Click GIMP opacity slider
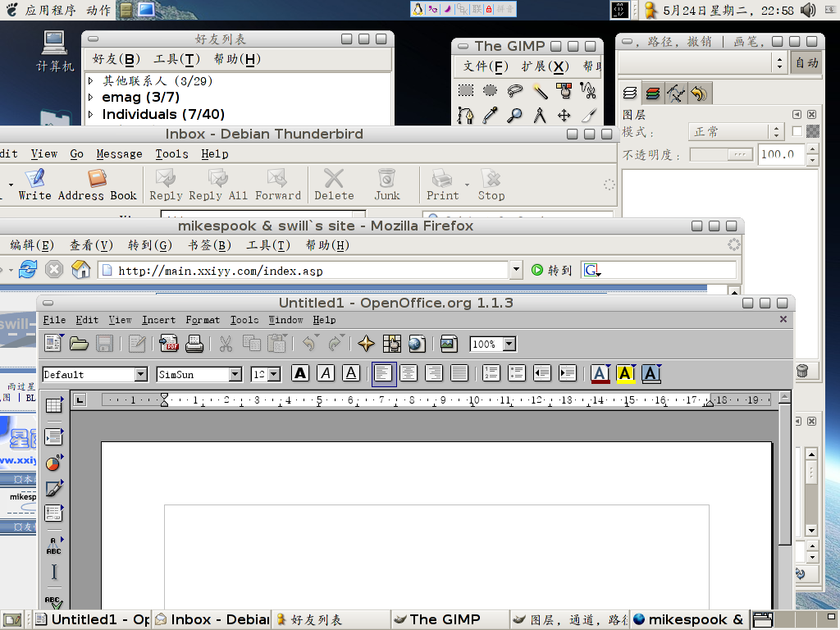Viewport: 840px width, 630px height. pyautogui.click(x=721, y=155)
